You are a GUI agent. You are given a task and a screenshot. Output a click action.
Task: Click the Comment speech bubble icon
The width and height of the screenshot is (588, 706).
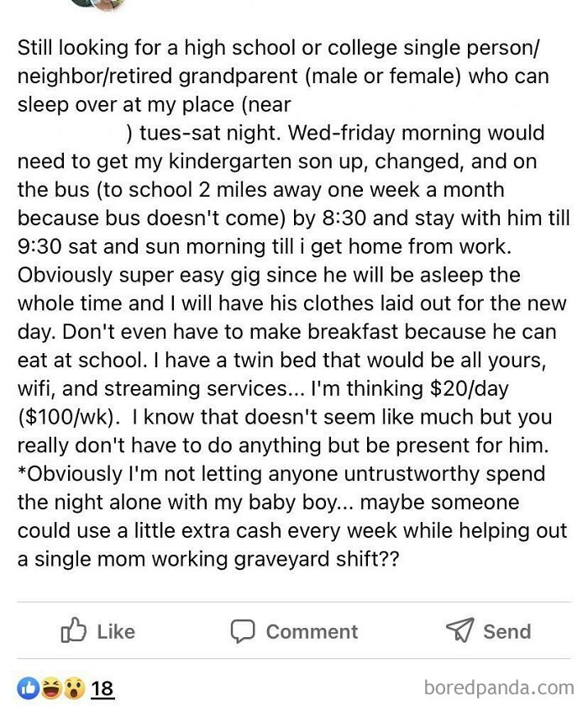pos(243,631)
